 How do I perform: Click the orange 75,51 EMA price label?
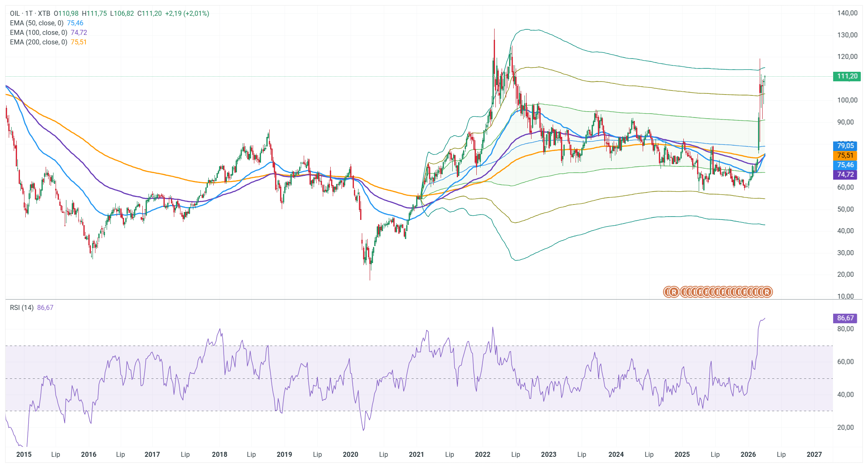pos(845,155)
